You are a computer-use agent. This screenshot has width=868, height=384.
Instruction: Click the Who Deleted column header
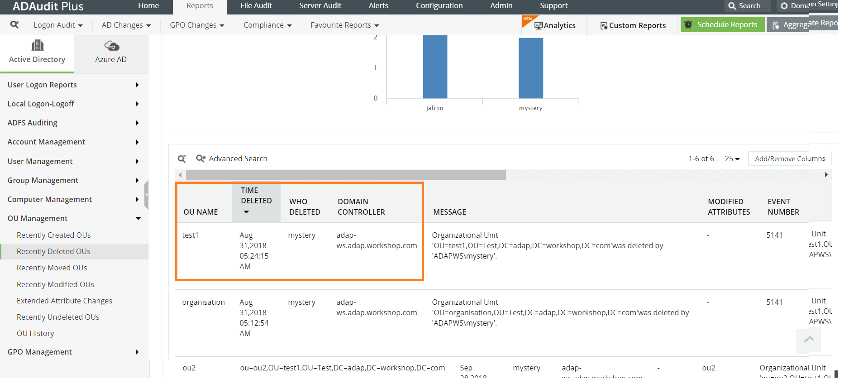305,206
